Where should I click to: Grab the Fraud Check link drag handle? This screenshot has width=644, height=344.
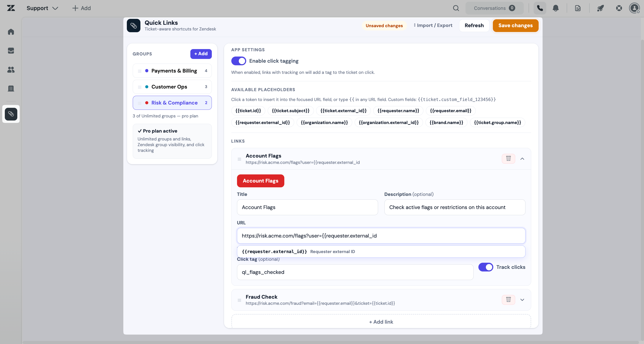pos(239,300)
